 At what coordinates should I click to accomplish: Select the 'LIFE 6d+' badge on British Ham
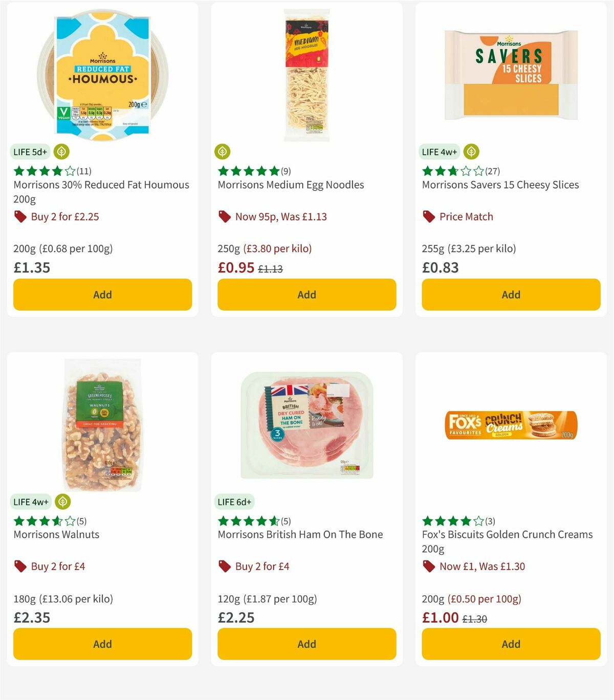click(235, 502)
